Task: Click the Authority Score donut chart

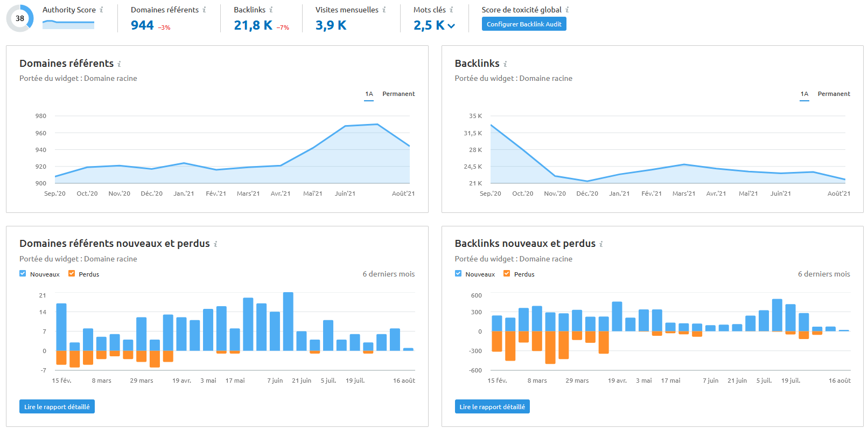Action: [20, 18]
